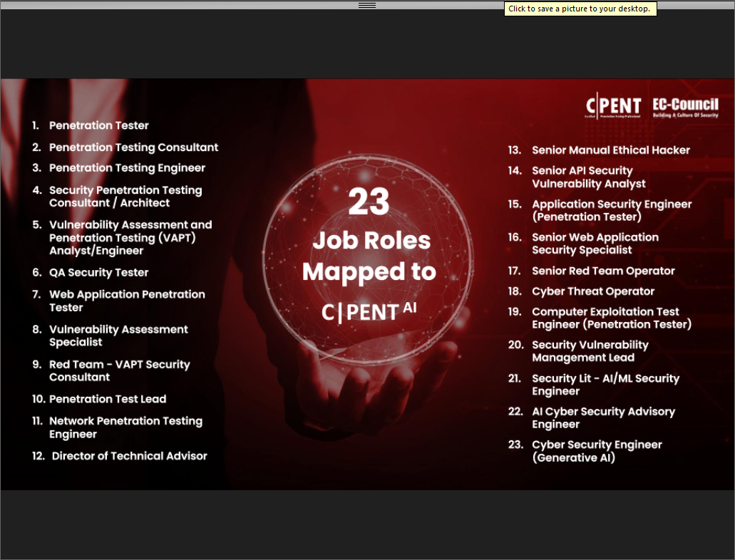
Task: Click 'AI Cyber Security Advisory Engineer'
Action: 604,418
